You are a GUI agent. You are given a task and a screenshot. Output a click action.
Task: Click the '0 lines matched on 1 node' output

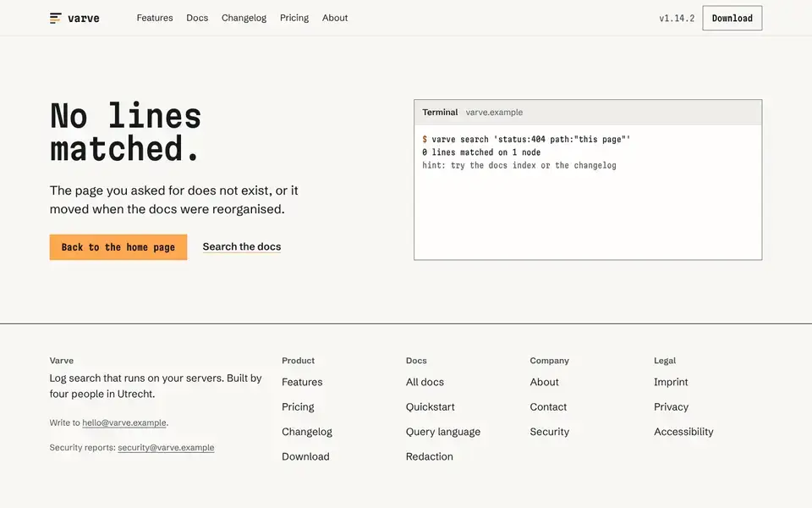481,152
